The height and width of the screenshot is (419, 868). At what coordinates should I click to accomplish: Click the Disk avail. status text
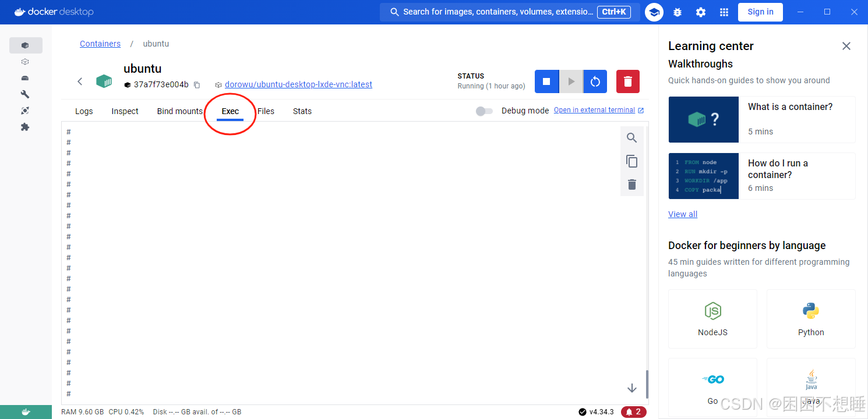(197, 412)
